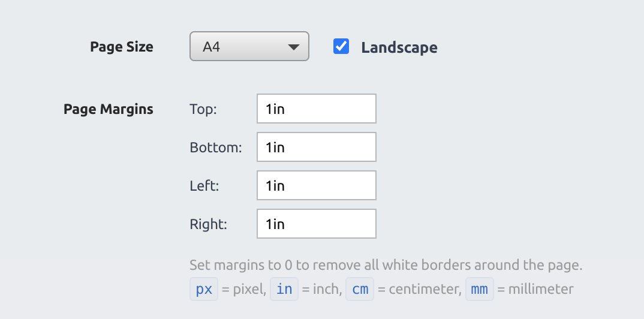Uncheck the Landscape checkbox

(x=341, y=46)
